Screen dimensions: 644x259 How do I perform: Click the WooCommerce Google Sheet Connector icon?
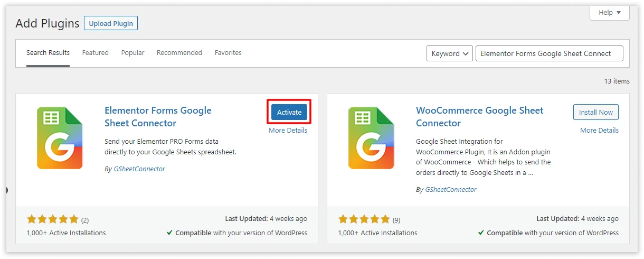pyautogui.click(x=372, y=138)
